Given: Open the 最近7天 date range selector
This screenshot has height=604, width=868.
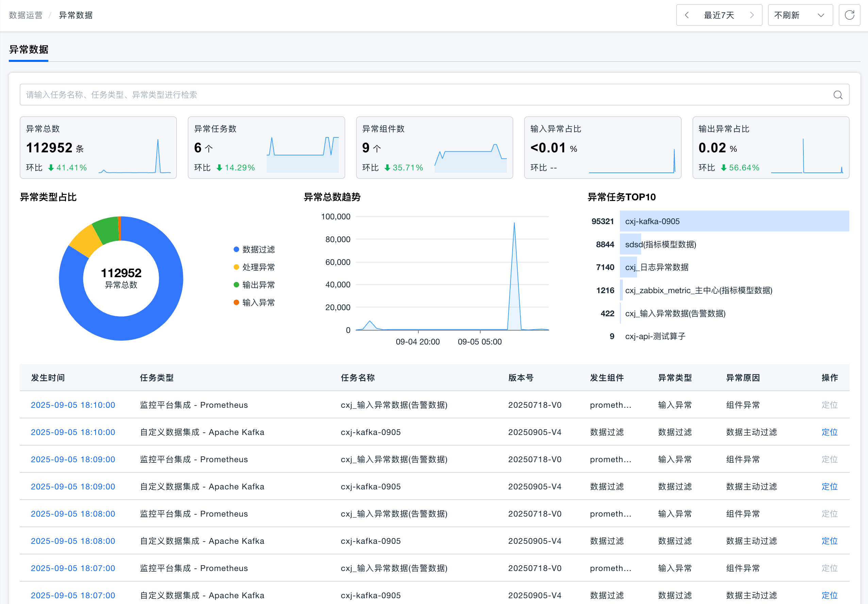Looking at the screenshot, I should [719, 15].
